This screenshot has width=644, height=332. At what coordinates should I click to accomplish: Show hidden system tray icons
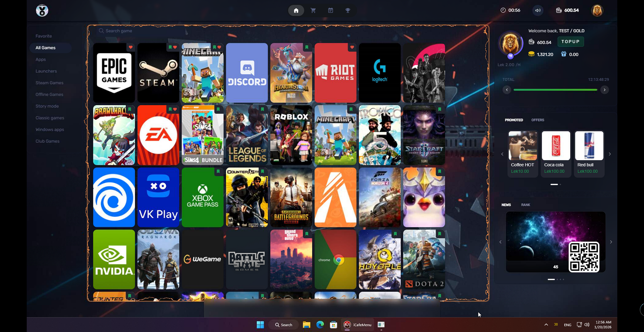point(546,325)
